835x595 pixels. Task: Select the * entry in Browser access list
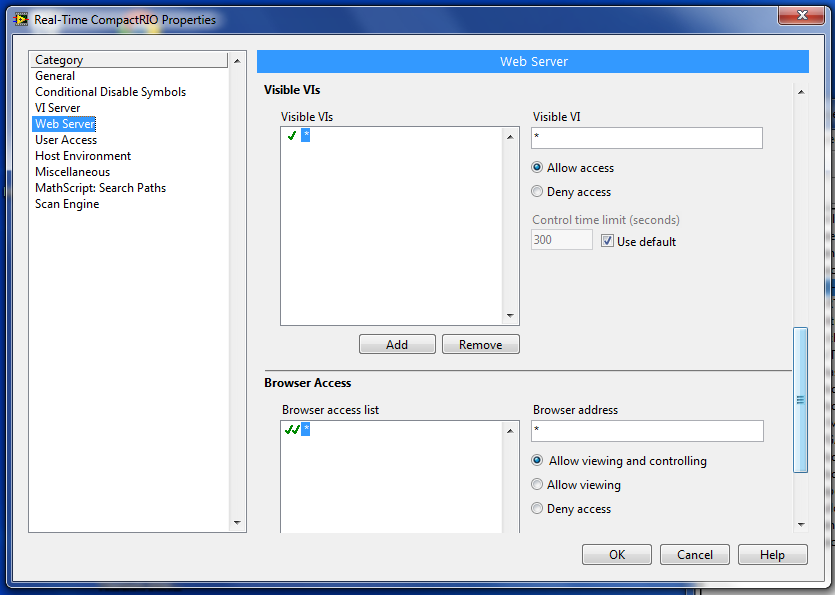tap(305, 429)
